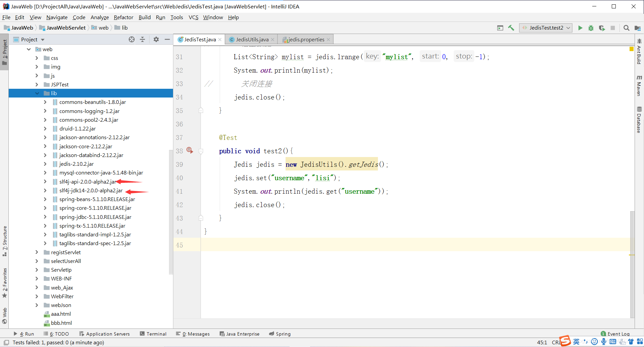This screenshot has width=644, height=347.
Task: Start debugging with the bug icon
Action: [591, 28]
